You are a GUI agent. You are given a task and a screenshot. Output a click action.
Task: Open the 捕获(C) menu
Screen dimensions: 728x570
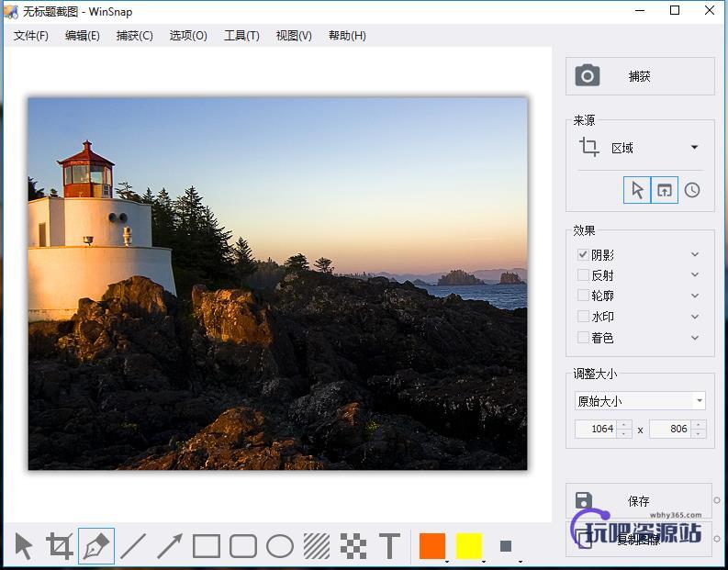pyautogui.click(x=135, y=36)
